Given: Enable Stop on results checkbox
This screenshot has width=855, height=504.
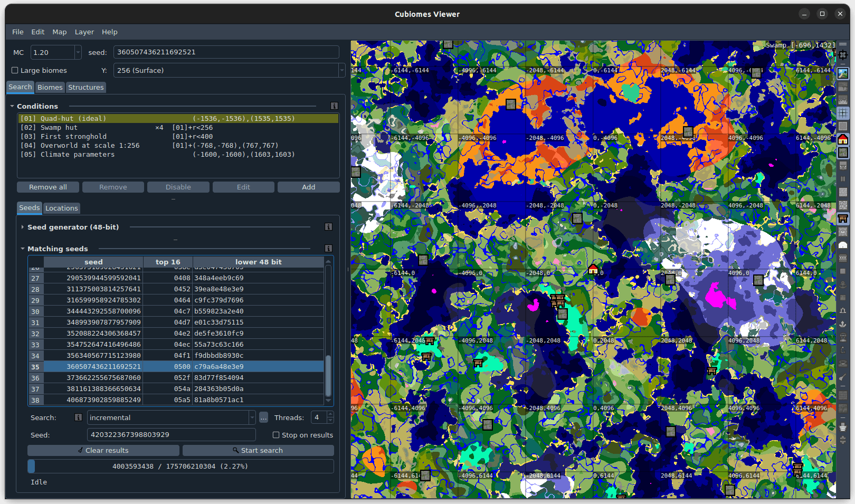Looking at the screenshot, I should [x=276, y=435].
